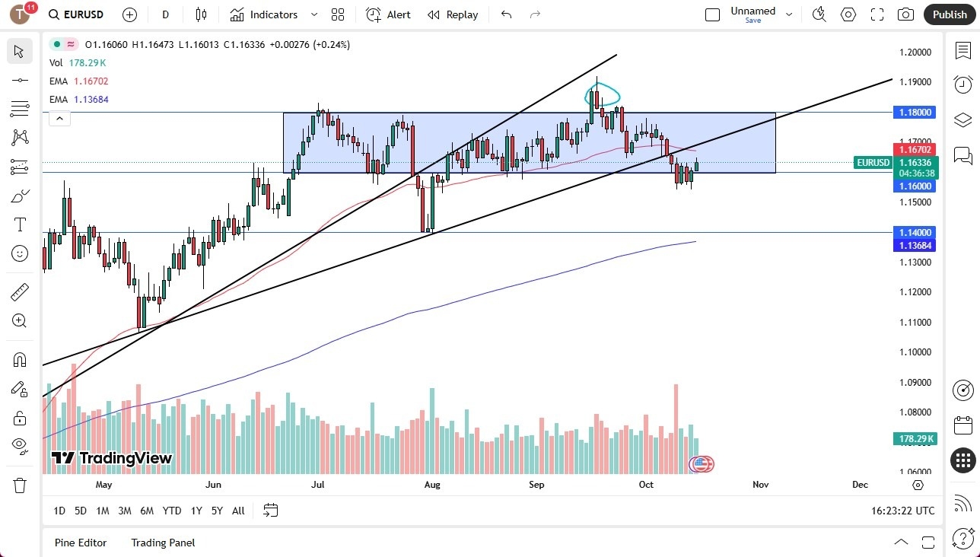980x557 pixels.
Task: Remove all drawings with the trash icon
Action: tap(19, 473)
